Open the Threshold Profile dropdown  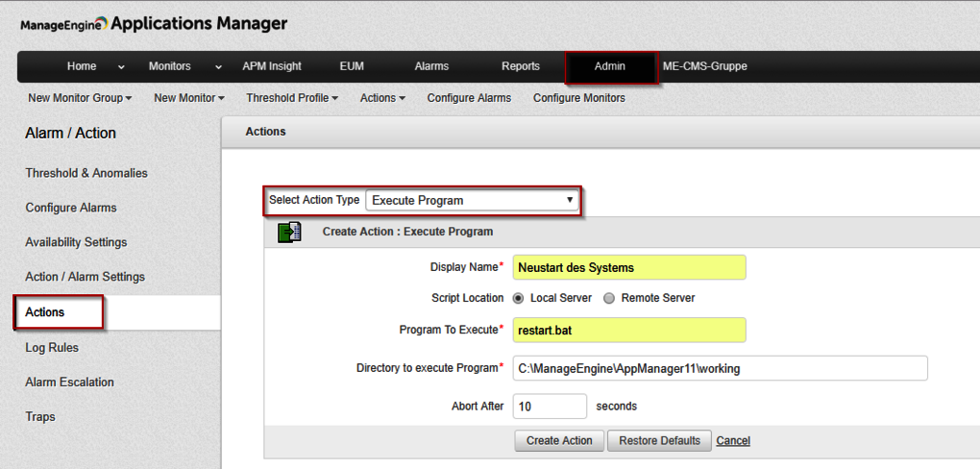[292, 98]
